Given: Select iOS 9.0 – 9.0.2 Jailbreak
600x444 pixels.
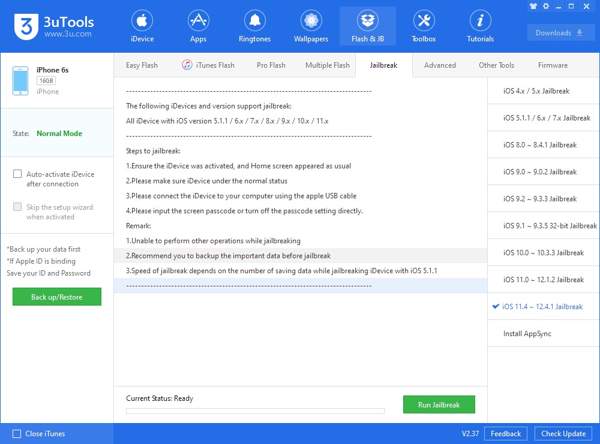Looking at the screenshot, I should [543, 172].
